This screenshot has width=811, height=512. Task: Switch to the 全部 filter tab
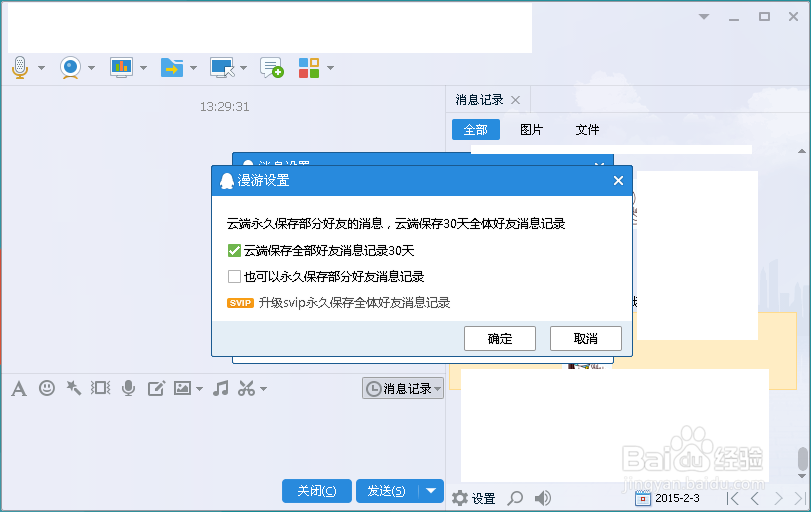click(x=476, y=129)
